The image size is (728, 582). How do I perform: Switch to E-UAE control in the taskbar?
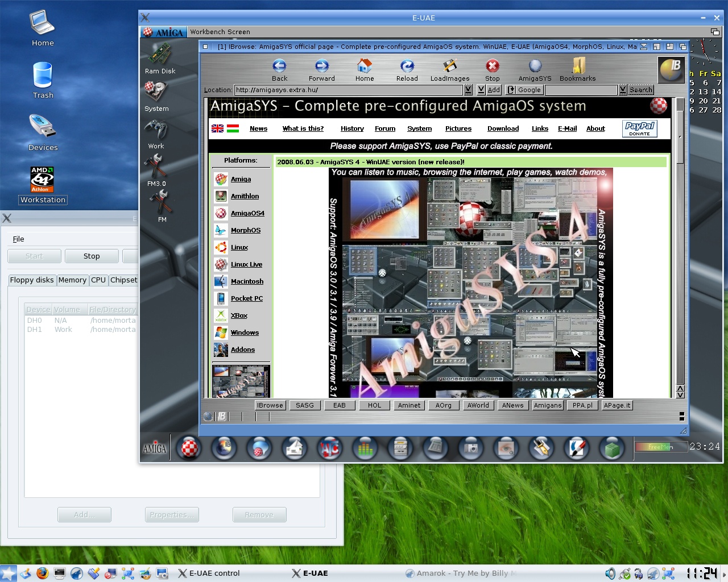tap(209, 573)
